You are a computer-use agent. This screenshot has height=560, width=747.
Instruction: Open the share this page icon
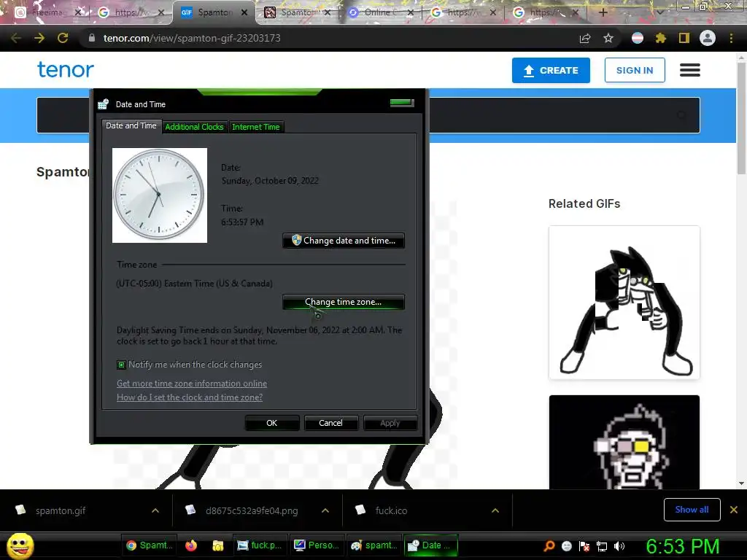click(585, 39)
